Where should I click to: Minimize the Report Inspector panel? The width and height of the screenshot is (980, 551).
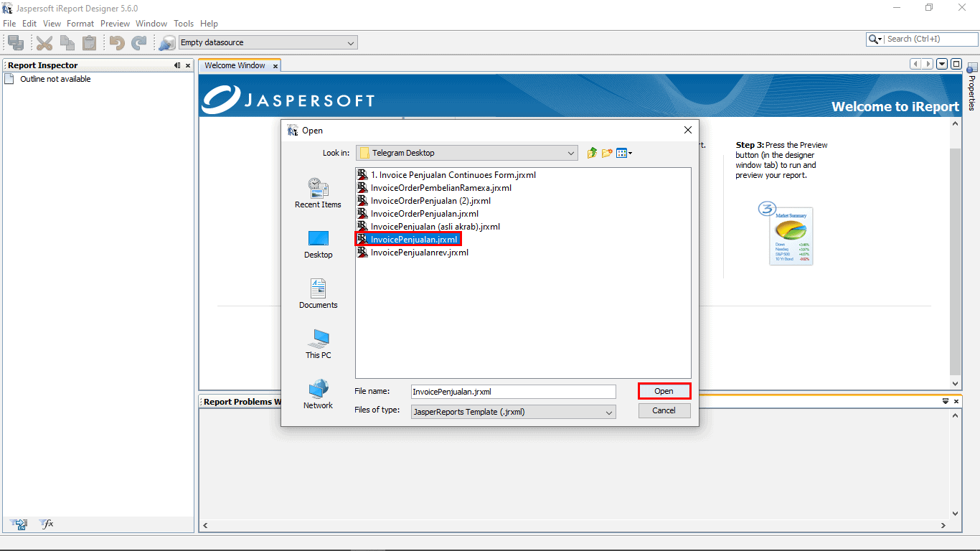(177, 65)
